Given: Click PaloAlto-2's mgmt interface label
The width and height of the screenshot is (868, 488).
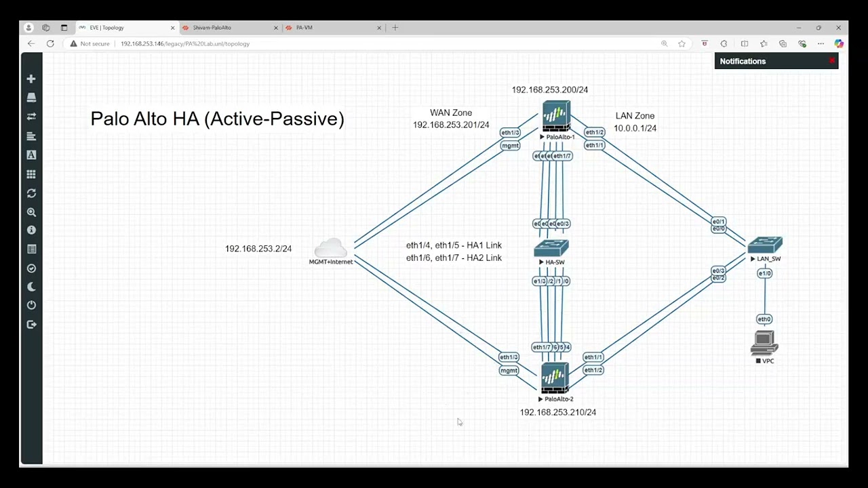Looking at the screenshot, I should pos(509,371).
